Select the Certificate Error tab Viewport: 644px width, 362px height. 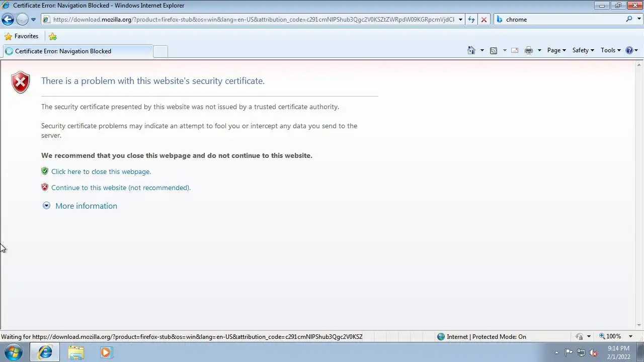(x=77, y=51)
